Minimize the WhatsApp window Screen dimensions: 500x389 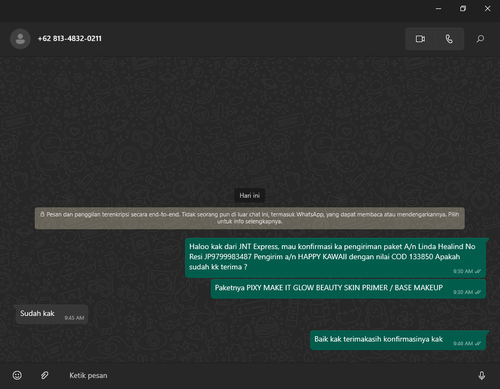point(439,9)
